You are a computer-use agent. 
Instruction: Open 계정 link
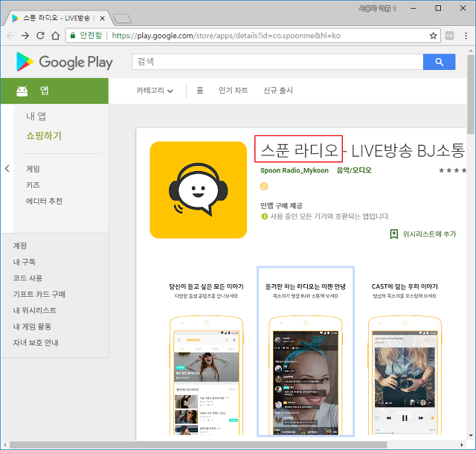tap(20, 245)
